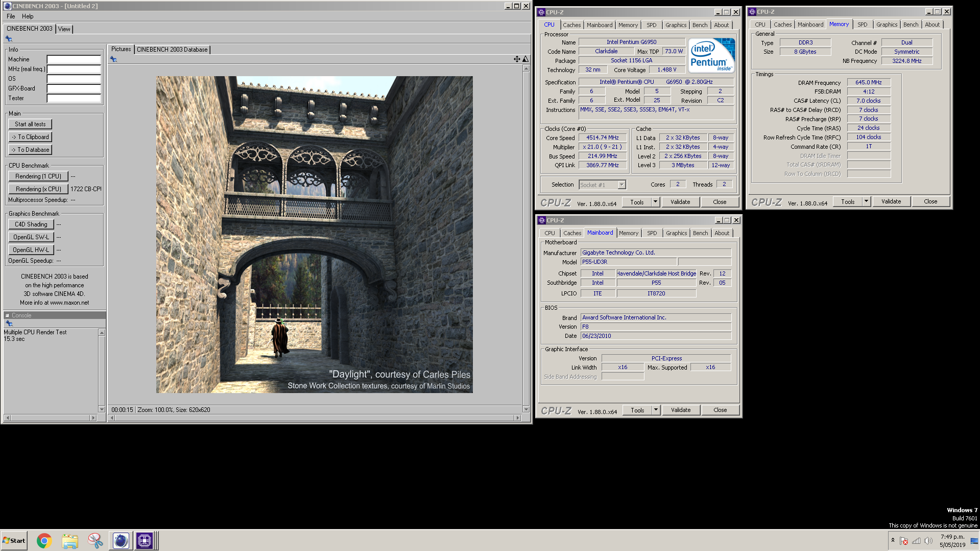Viewport: 980px width, 551px height.
Task: Open the Help menu in CINEBENCH
Action: tap(28, 16)
